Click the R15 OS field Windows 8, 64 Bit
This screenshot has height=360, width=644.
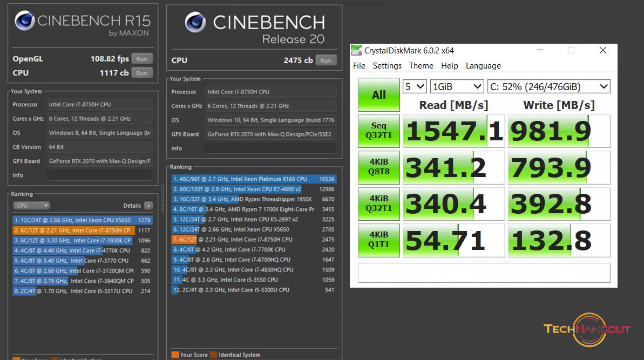[100, 133]
